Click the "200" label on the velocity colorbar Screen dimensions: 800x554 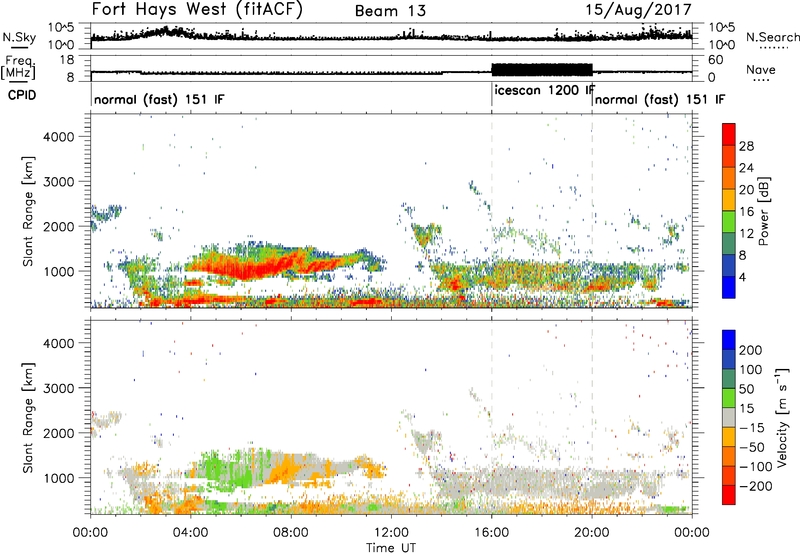click(751, 350)
